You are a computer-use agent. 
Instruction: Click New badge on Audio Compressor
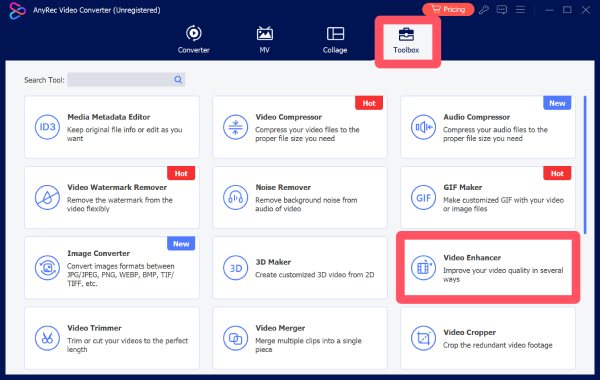[557, 103]
